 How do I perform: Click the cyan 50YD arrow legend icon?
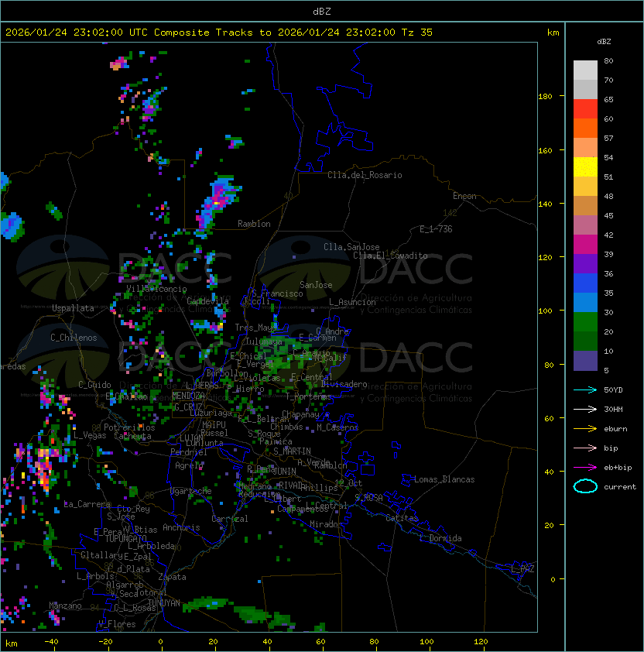pos(585,390)
